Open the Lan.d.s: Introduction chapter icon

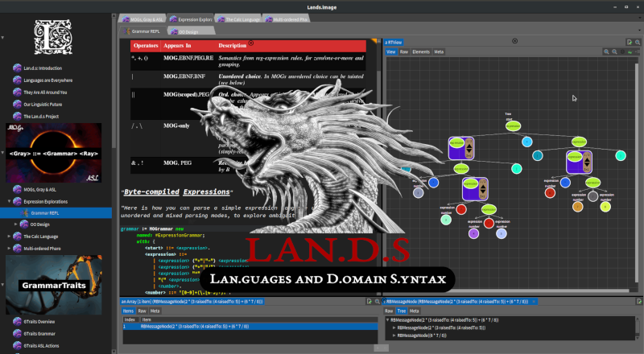[17, 68]
